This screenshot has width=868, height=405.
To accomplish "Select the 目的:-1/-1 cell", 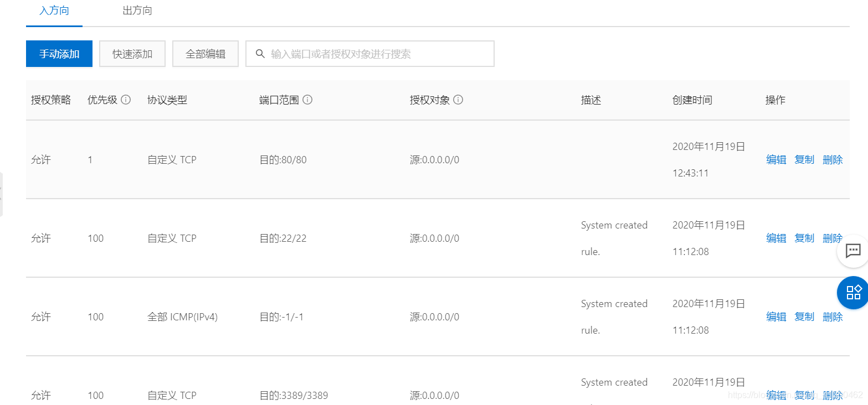I will [x=282, y=317].
